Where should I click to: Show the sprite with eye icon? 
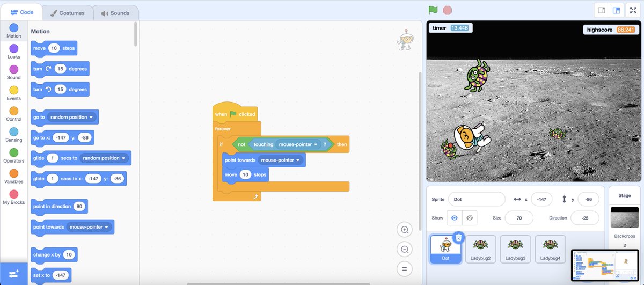(x=455, y=218)
